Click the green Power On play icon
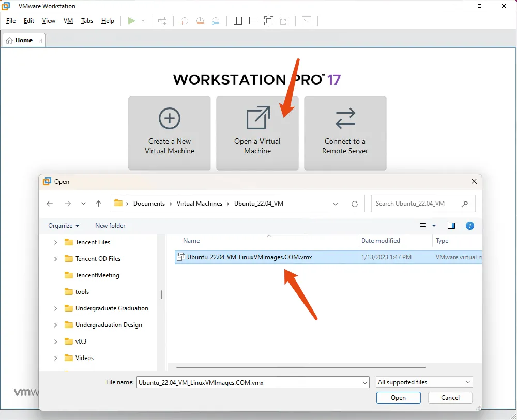The image size is (517, 420). [x=131, y=21]
